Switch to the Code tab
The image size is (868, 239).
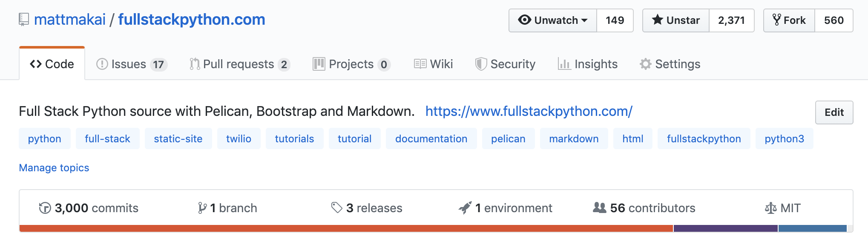tap(52, 64)
